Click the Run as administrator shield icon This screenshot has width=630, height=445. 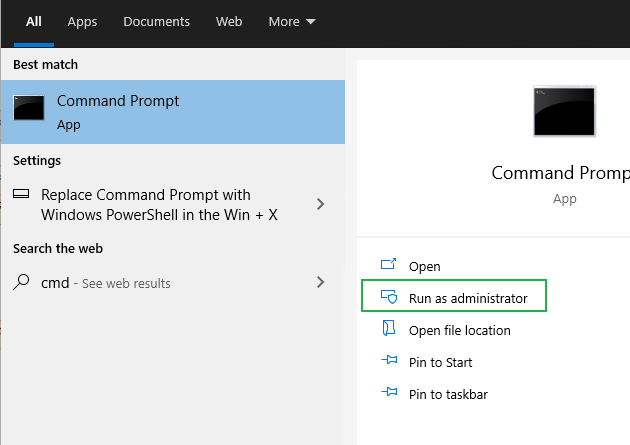pyautogui.click(x=390, y=298)
